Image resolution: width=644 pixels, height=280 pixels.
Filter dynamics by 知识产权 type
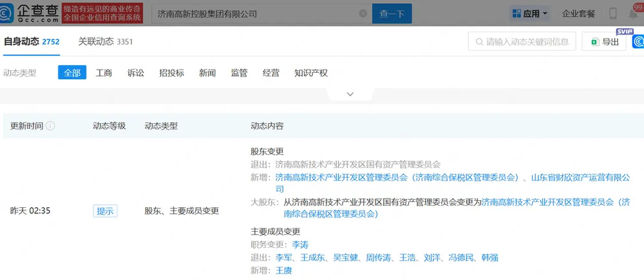pyautogui.click(x=310, y=73)
